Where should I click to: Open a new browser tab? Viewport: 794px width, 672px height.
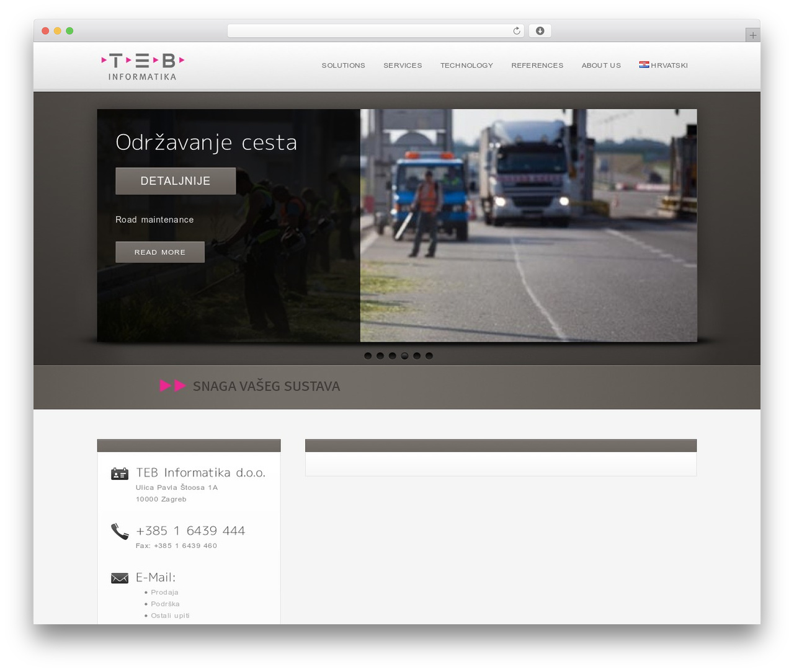click(x=752, y=35)
